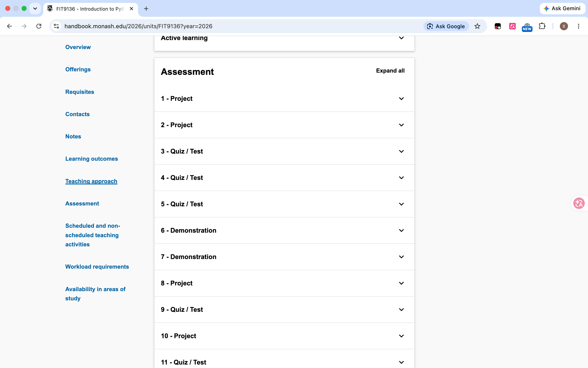Open the Chrome three-dot menu
The height and width of the screenshot is (368, 588).
(579, 26)
